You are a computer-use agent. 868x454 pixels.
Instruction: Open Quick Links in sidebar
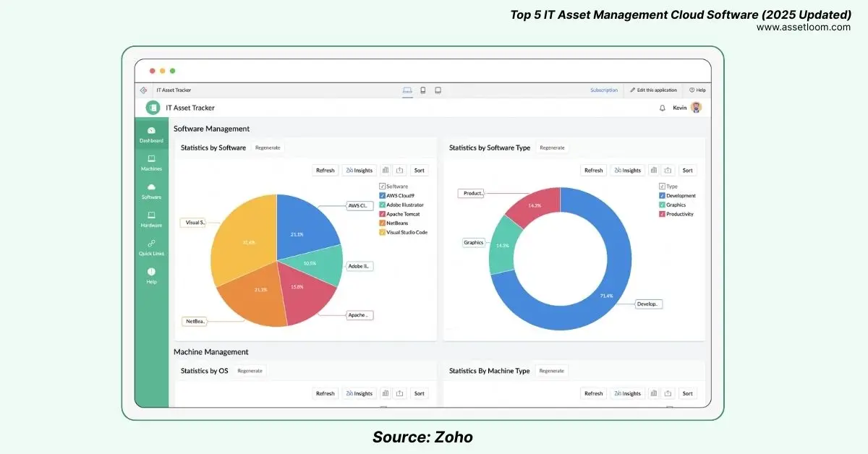pos(151,247)
